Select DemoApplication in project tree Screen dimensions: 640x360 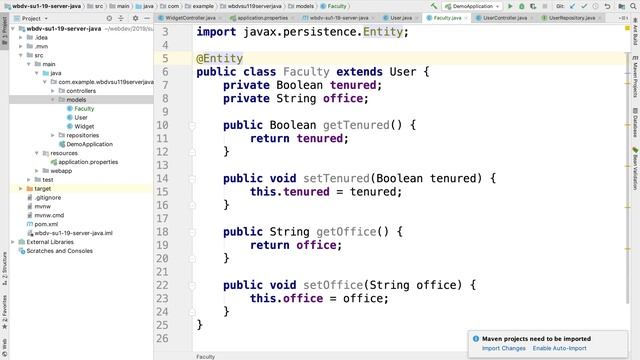(x=86, y=144)
